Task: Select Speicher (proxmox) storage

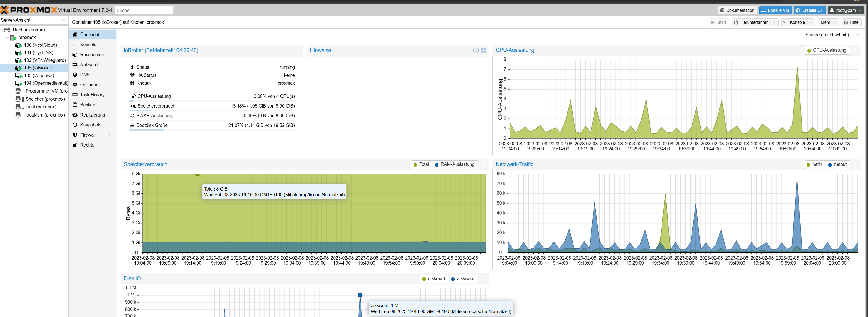Action: click(45, 99)
